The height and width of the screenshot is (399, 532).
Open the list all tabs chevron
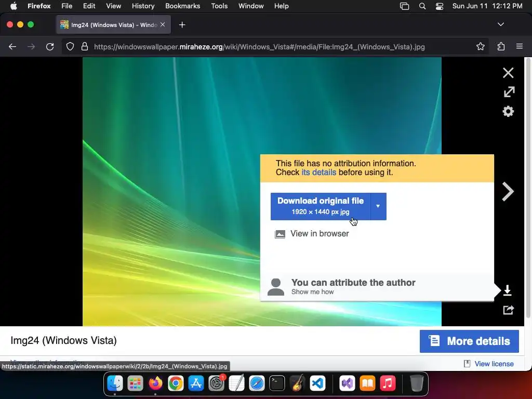(x=500, y=24)
